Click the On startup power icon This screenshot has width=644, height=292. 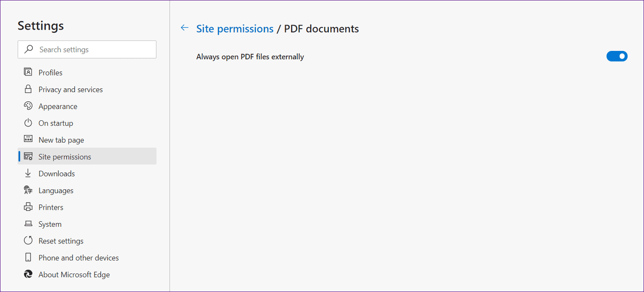coord(28,123)
